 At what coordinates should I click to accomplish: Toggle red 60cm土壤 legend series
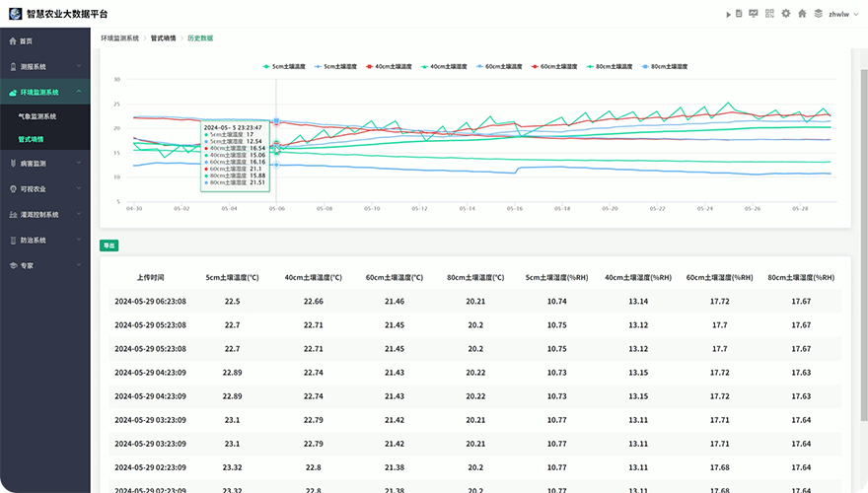point(554,66)
